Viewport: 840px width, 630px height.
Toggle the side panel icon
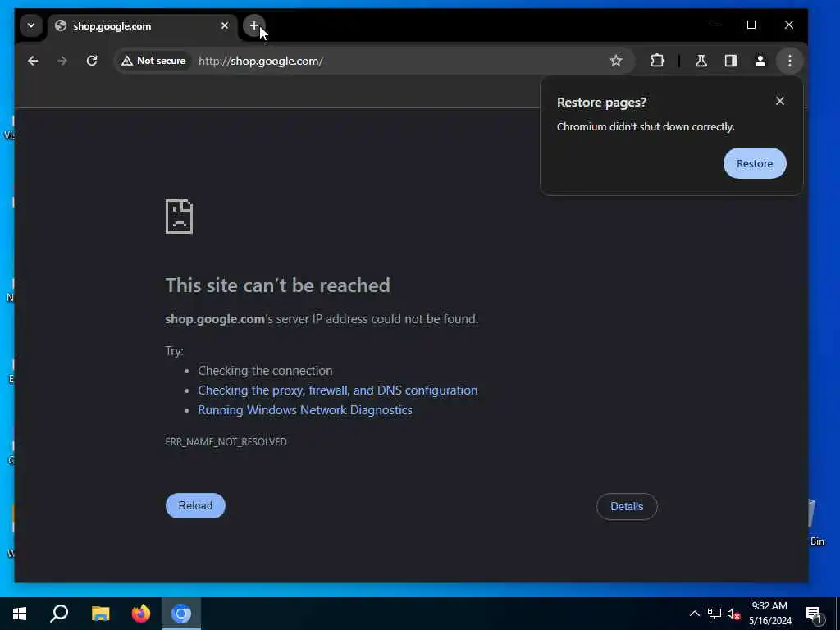pyautogui.click(x=731, y=61)
